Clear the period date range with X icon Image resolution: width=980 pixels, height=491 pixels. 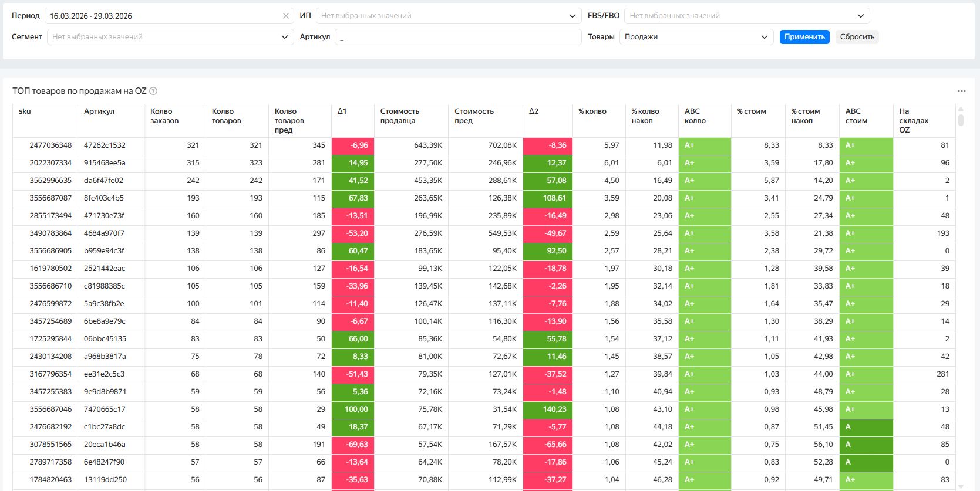click(x=286, y=16)
